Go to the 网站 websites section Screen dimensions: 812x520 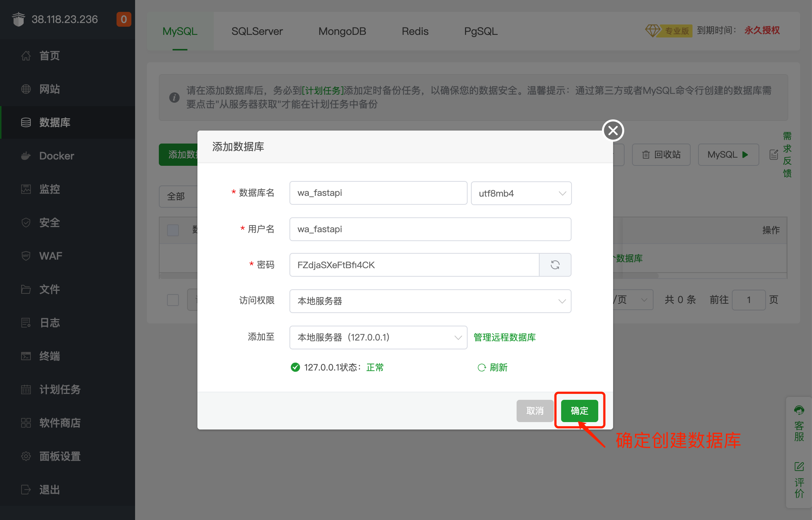coord(68,89)
